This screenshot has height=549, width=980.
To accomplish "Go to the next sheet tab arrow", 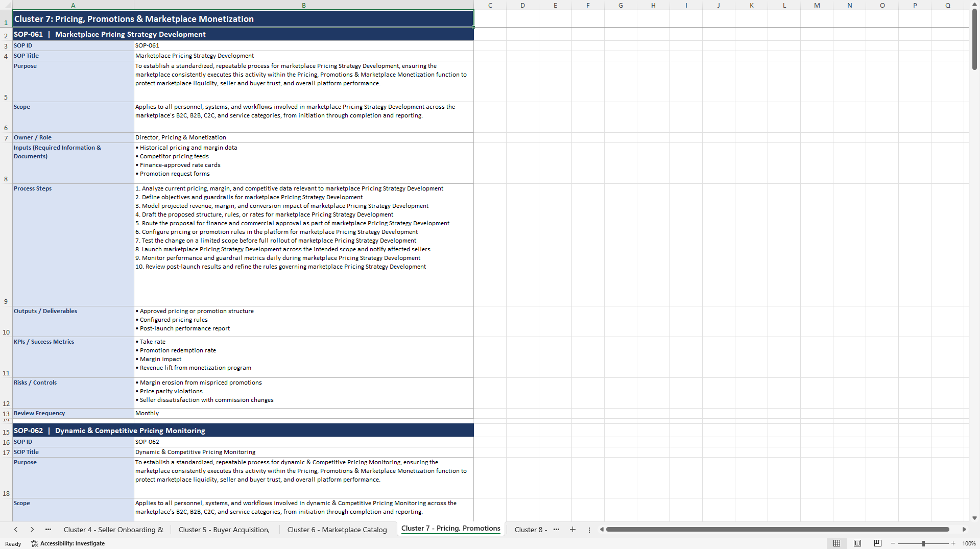I will [x=32, y=530].
